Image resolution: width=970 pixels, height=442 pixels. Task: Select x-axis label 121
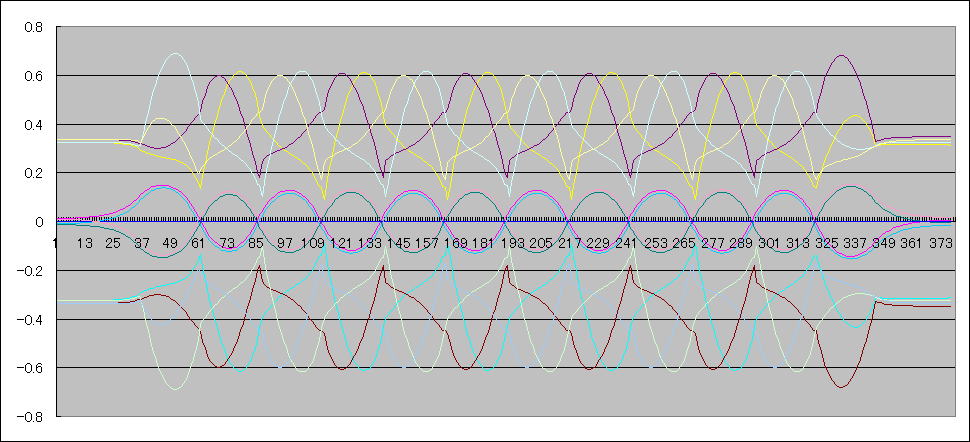coord(341,243)
